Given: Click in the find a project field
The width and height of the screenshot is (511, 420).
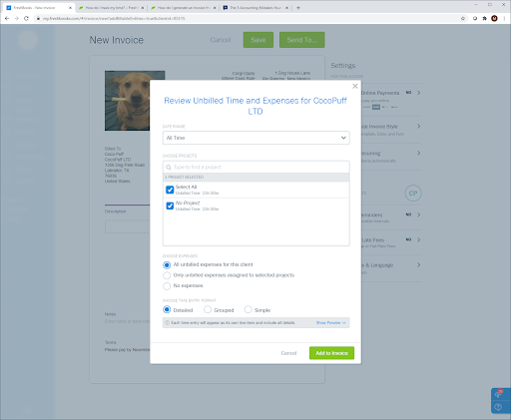Looking at the screenshot, I should coord(255,167).
